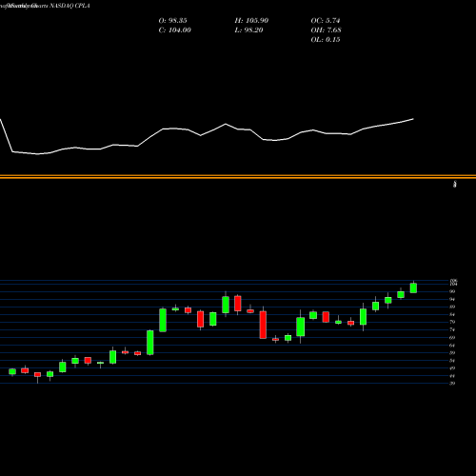Image resolution: width=476 pixels, height=476 pixels.
Task: Select the 'OH: 7.68' reading
Action: tap(326, 30)
